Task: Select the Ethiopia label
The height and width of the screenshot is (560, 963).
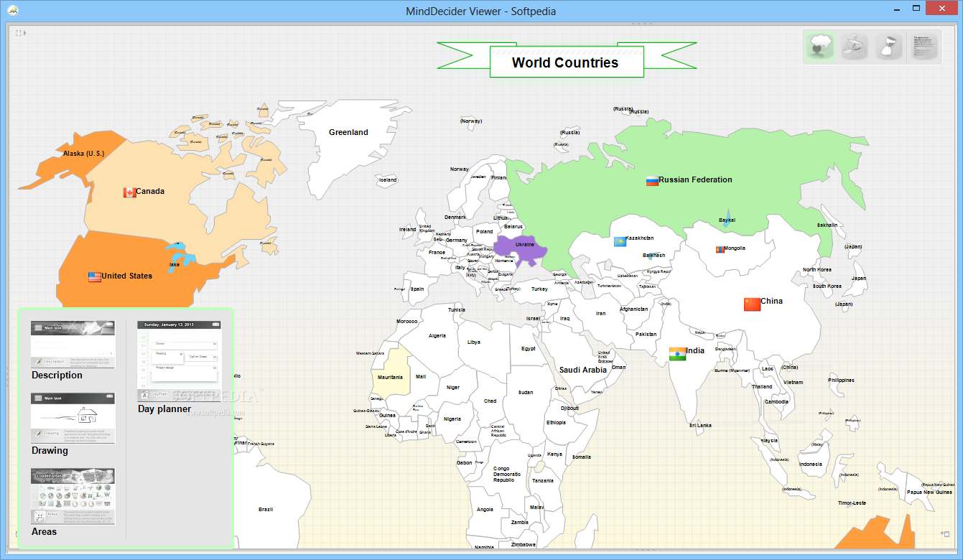Action: click(556, 422)
